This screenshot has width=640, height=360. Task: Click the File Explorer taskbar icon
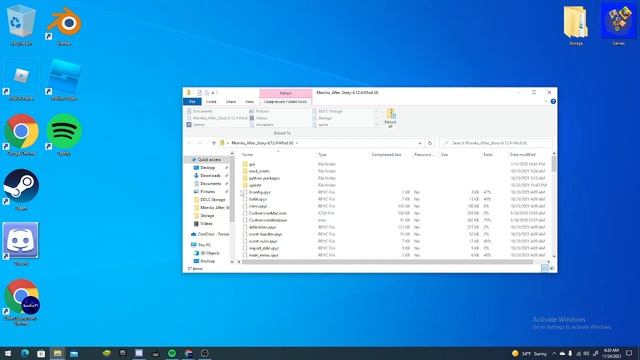coord(58,353)
